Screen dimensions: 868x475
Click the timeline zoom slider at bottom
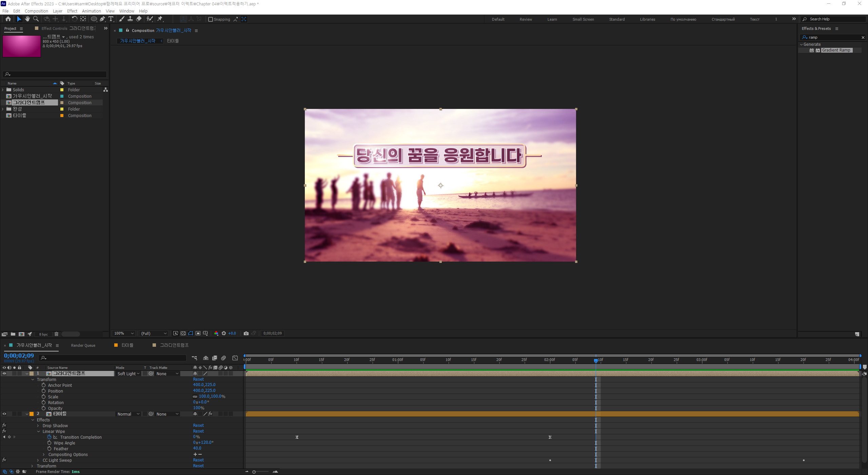[254, 472]
